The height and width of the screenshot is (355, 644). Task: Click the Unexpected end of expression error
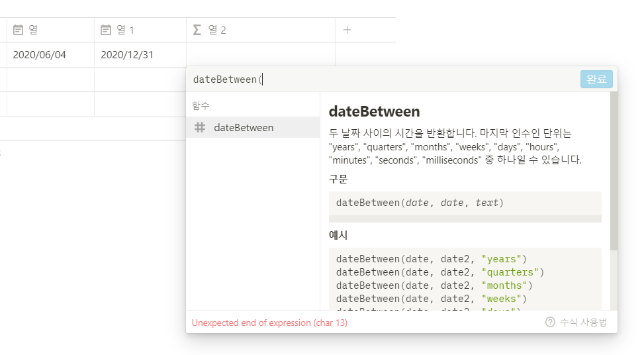pos(269,323)
